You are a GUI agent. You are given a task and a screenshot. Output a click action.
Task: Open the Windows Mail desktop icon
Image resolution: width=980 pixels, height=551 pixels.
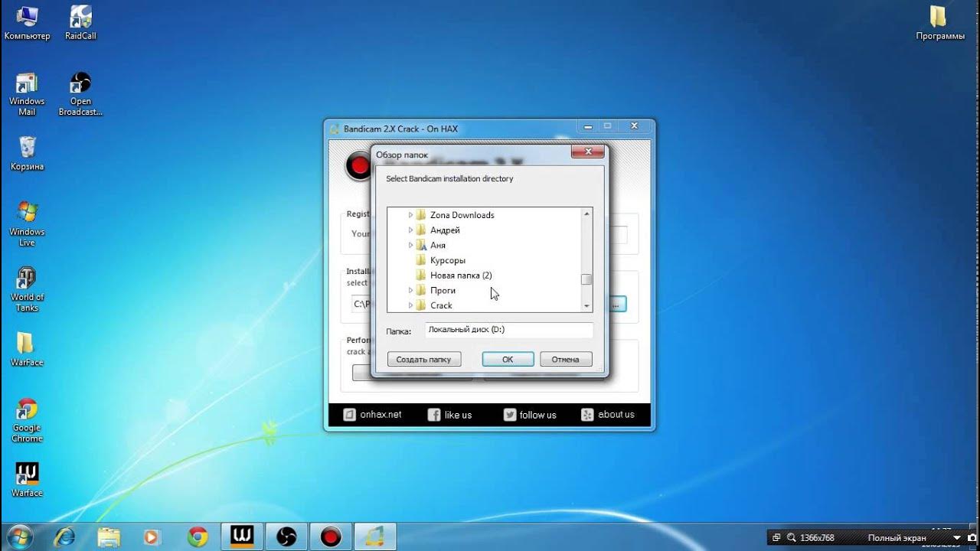click(27, 94)
